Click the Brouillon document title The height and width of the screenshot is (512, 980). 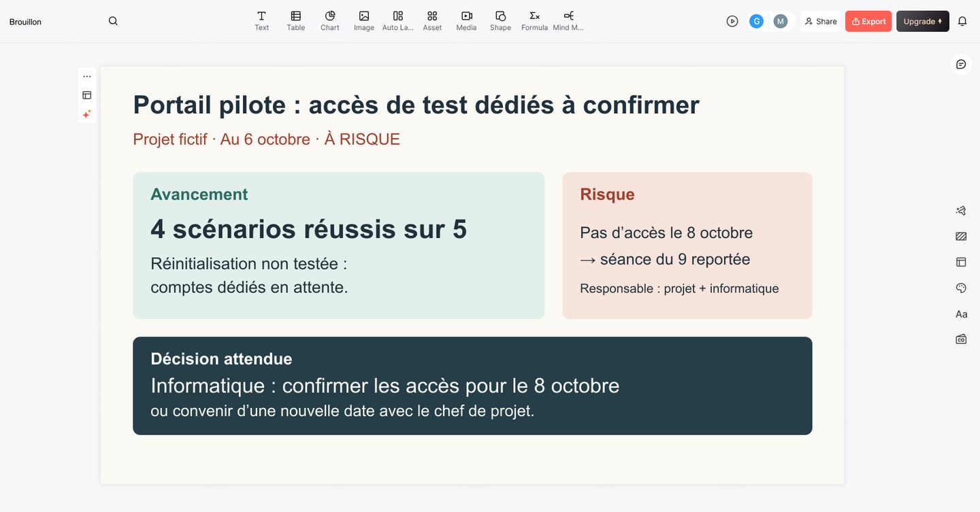tap(25, 22)
